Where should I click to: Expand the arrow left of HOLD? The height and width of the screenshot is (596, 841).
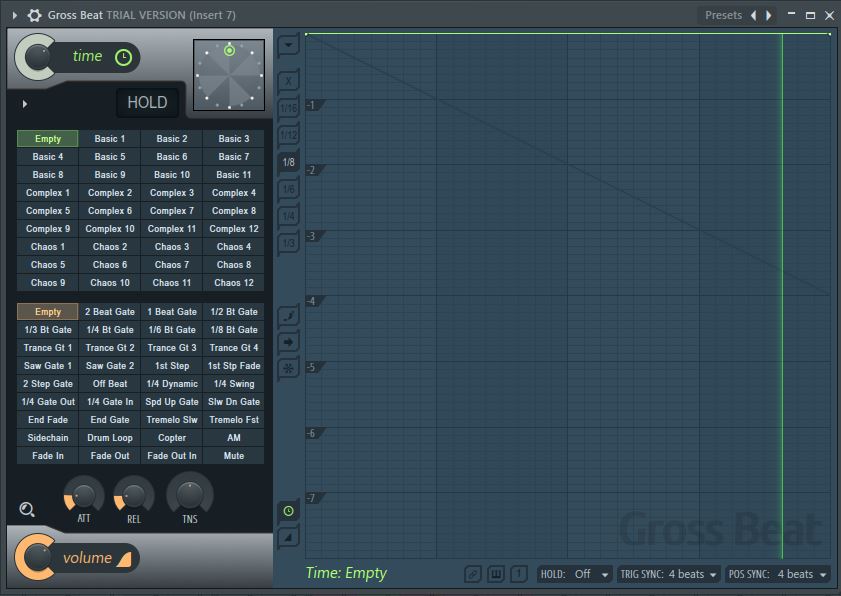tap(25, 104)
